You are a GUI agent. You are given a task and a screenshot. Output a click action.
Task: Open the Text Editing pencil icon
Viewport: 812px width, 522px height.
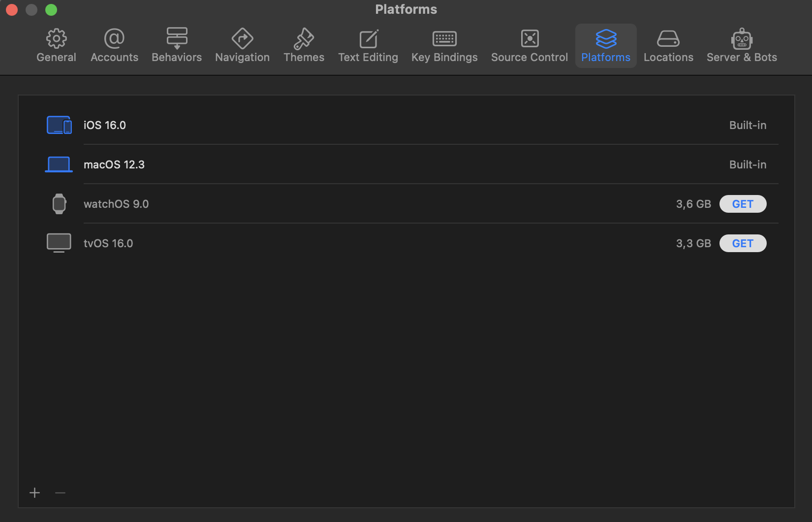coord(369,38)
